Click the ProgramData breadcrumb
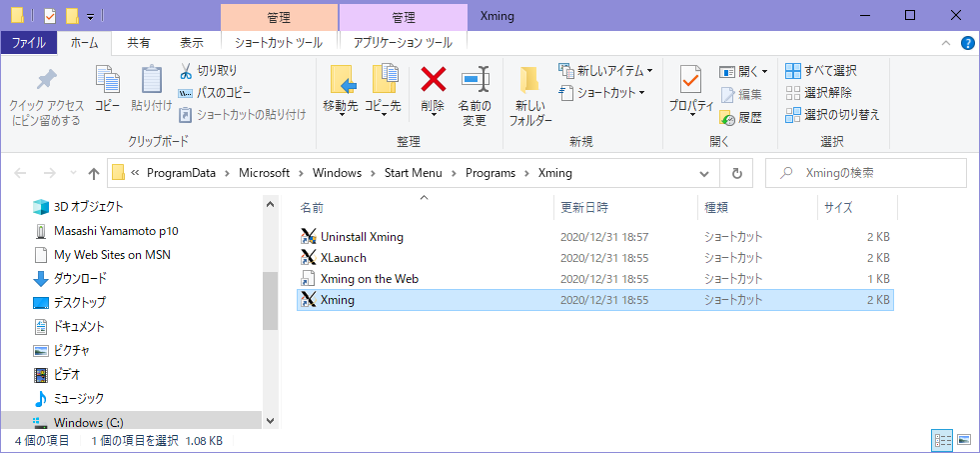The width and height of the screenshot is (980, 453). 181,173
